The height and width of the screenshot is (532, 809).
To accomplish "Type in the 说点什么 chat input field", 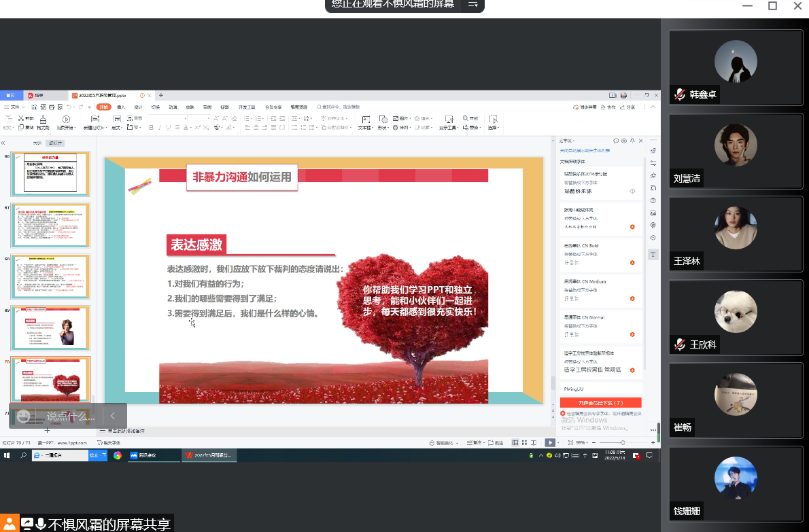I will [70, 416].
